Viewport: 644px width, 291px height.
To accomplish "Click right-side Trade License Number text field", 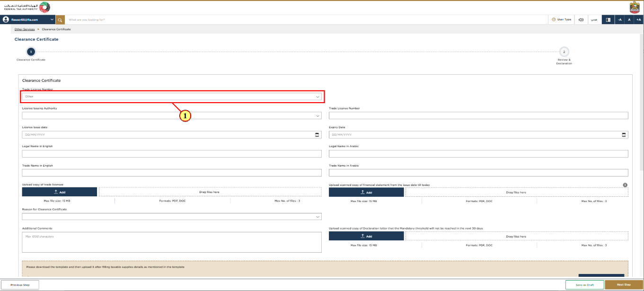I will [x=478, y=115].
